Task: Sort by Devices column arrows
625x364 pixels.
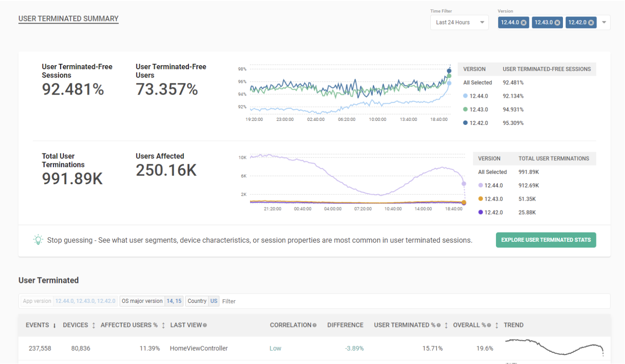Action: coord(93,325)
